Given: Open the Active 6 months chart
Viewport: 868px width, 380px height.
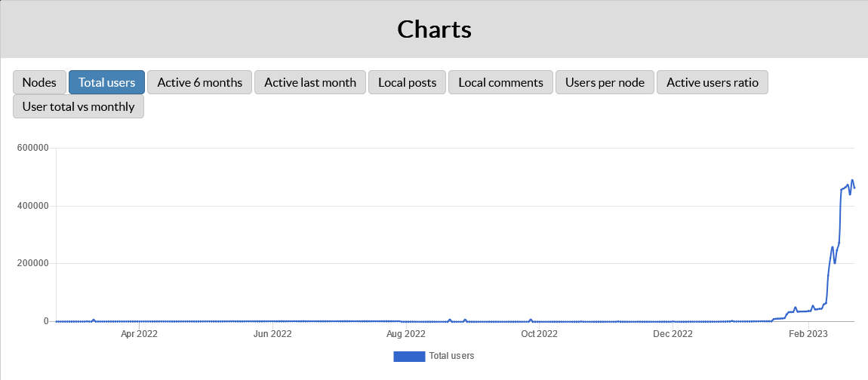Looking at the screenshot, I should click(x=199, y=82).
